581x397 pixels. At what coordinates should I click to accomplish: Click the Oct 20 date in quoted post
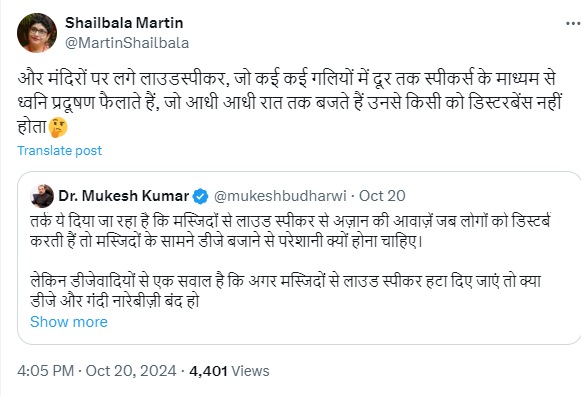coord(382,196)
